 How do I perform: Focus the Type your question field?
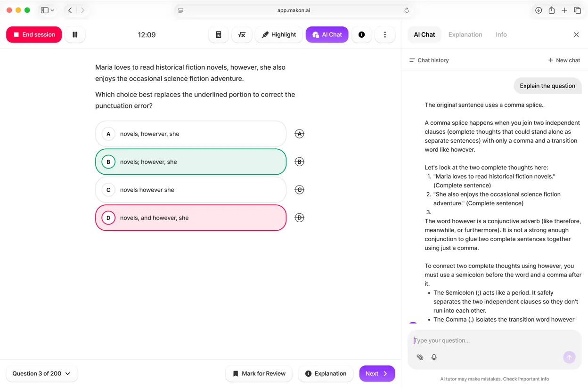494,340
